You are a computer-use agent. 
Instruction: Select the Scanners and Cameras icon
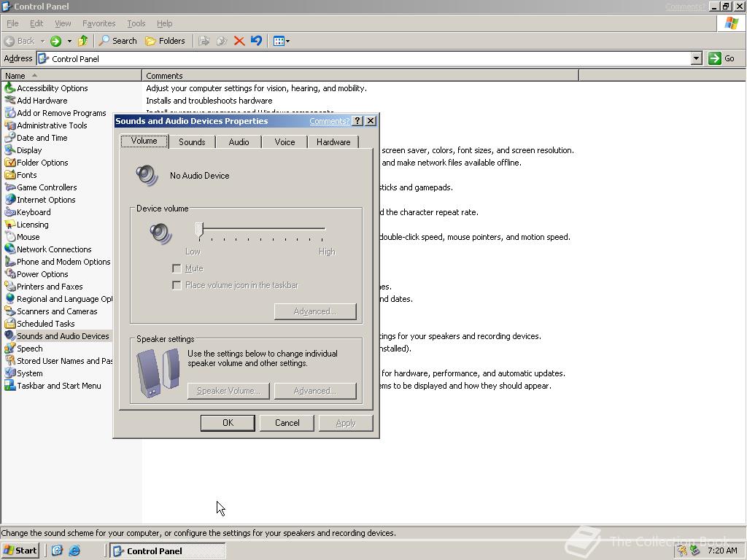tap(10, 311)
